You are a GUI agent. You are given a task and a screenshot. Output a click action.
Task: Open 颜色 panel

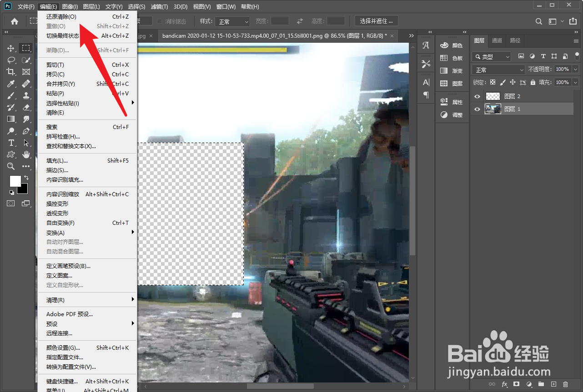pos(452,45)
